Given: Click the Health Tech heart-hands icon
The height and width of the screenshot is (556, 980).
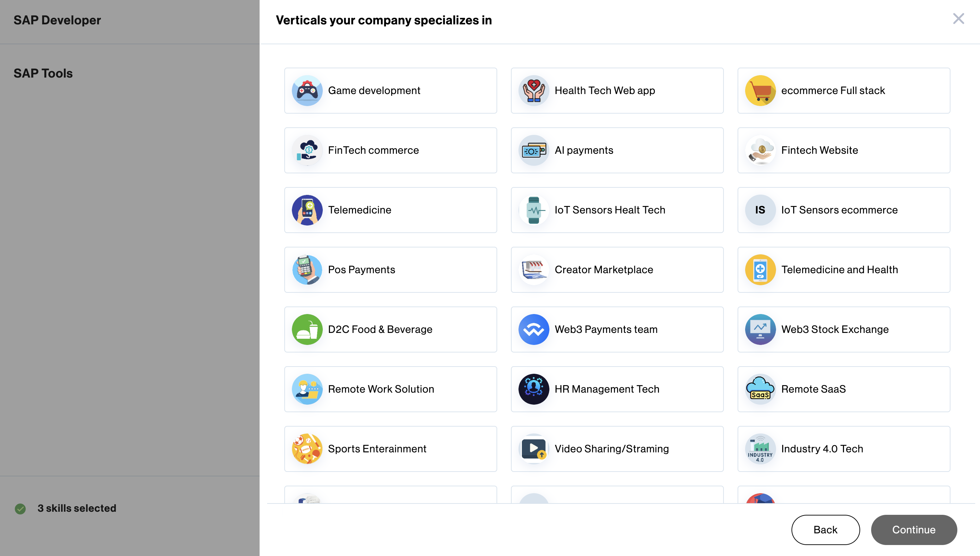Looking at the screenshot, I should [x=534, y=91].
